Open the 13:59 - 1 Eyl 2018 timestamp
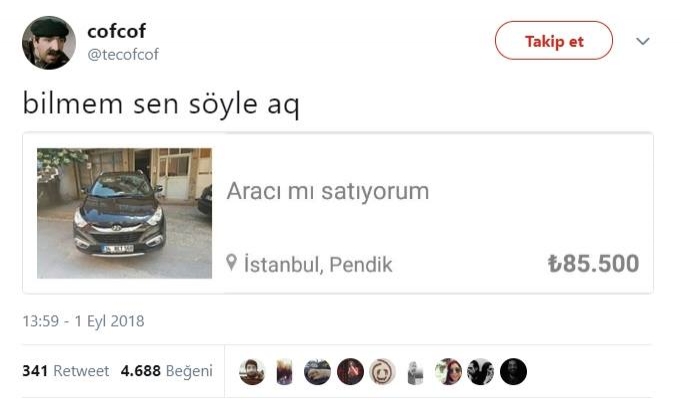The height and width of the screenshot is (407, 681). 83,321
